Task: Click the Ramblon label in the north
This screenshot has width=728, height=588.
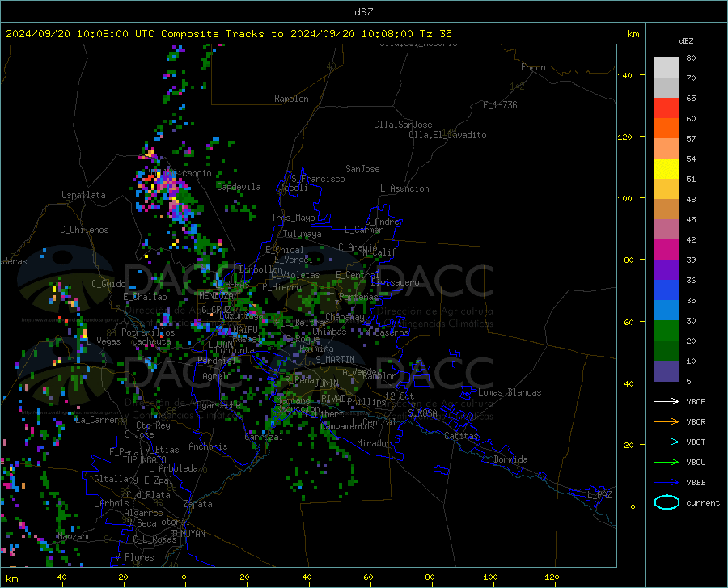Action: (291, 99)
